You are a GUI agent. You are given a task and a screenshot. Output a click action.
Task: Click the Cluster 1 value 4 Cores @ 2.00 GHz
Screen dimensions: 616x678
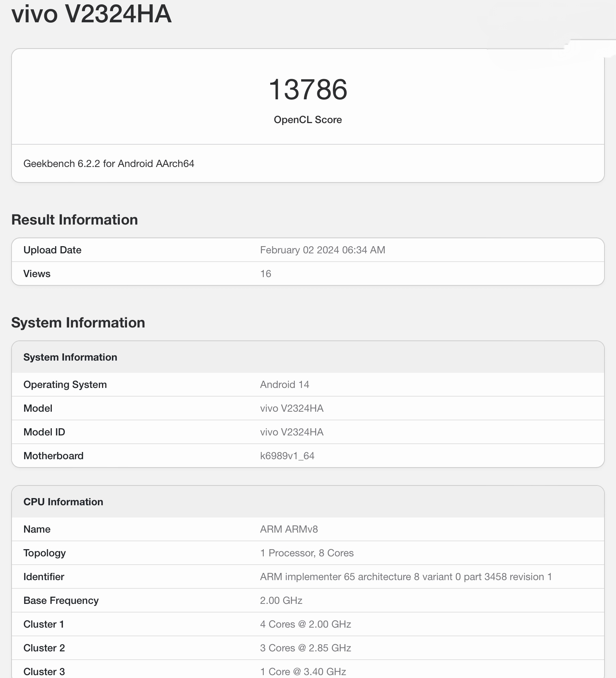[305, 624]
